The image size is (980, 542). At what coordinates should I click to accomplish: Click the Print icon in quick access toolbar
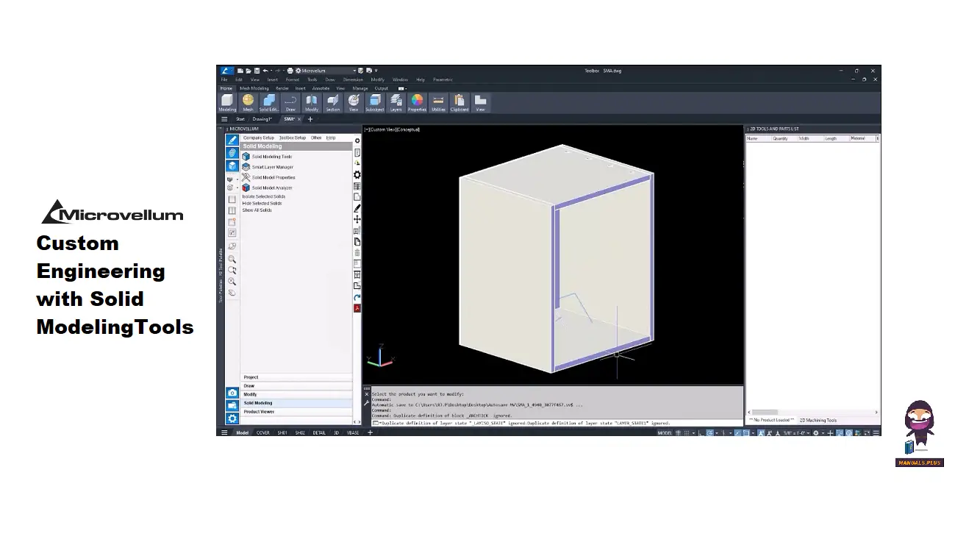(290, 71)
